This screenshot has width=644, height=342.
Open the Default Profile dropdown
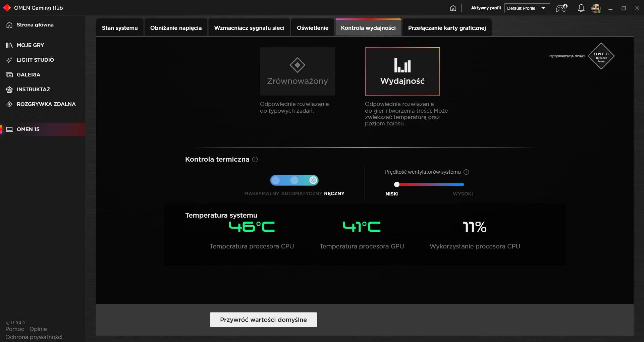click(527, 8)
